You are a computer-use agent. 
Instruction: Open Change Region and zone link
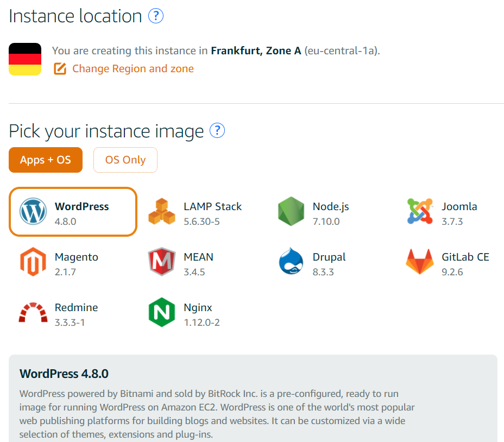pyautogui.click(x=133, y=68)
